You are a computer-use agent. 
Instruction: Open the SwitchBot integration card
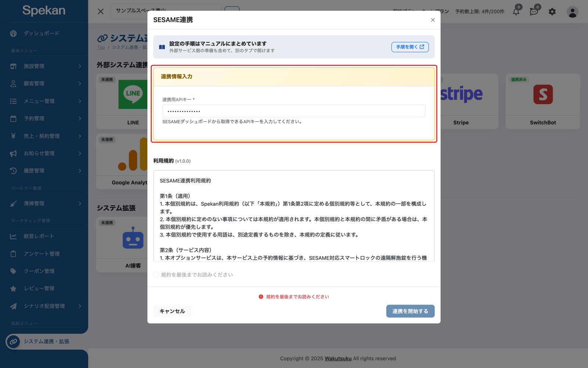pyautogui.click(x=543, y=101)
